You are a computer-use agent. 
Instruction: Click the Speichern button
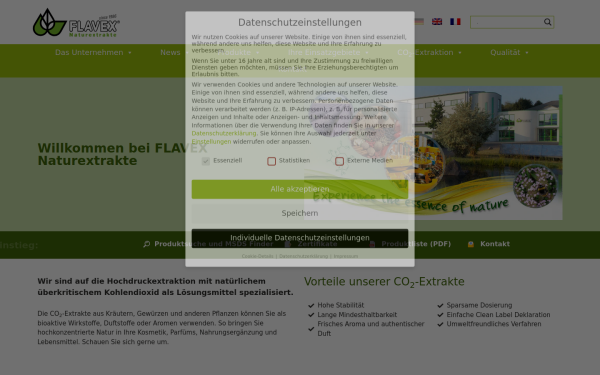pyautogui.click(x=300, y=213)
